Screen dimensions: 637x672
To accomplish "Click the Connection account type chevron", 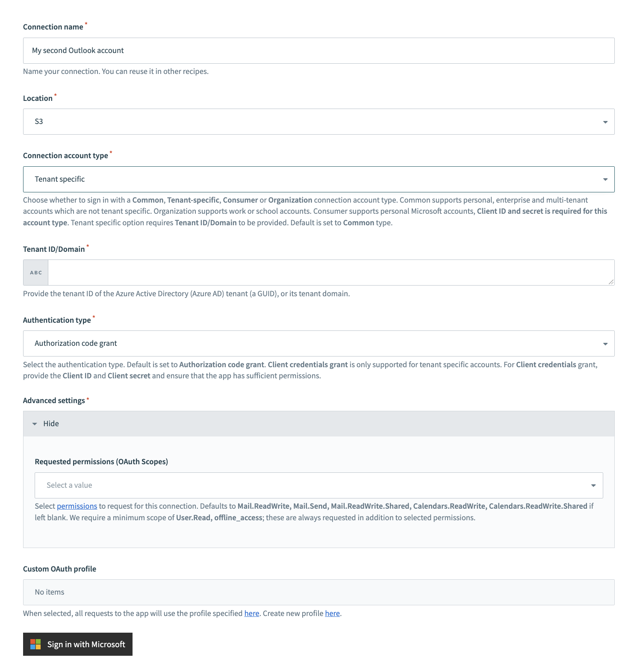I will click(605, 179).
